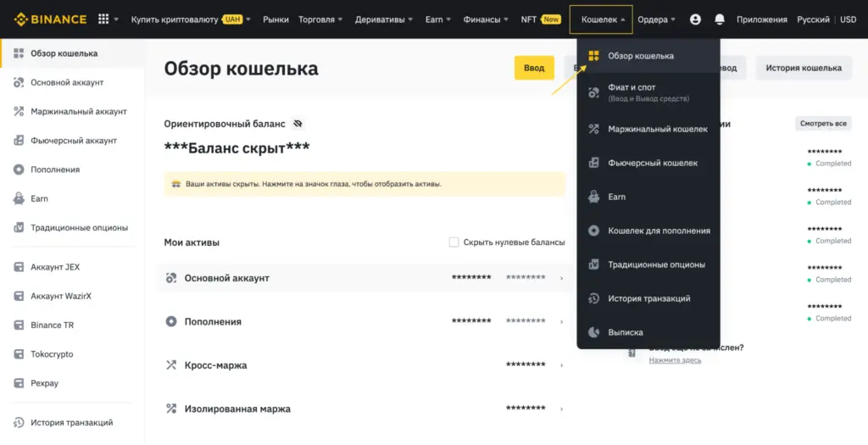
Task: Open the notifications bell
Action: (720, 19)
